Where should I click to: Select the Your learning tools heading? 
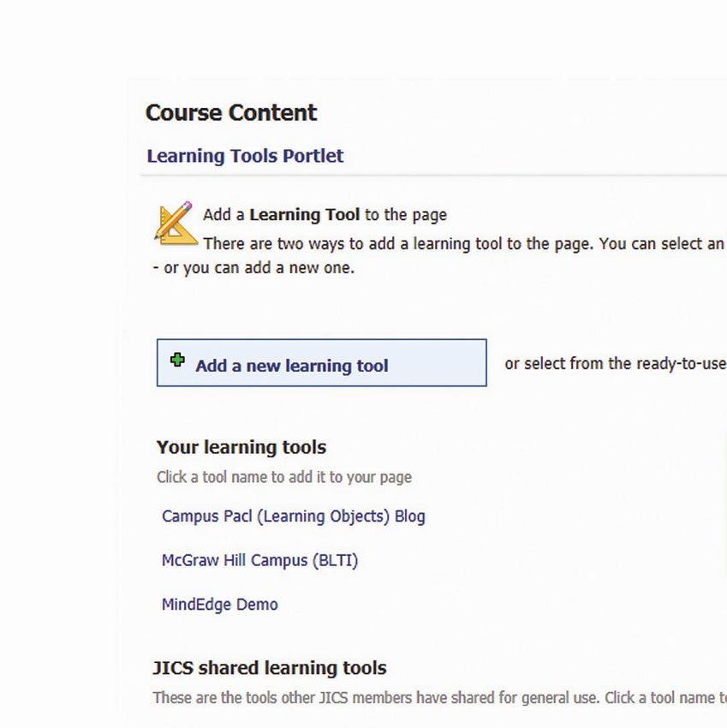tap(241, 448)
